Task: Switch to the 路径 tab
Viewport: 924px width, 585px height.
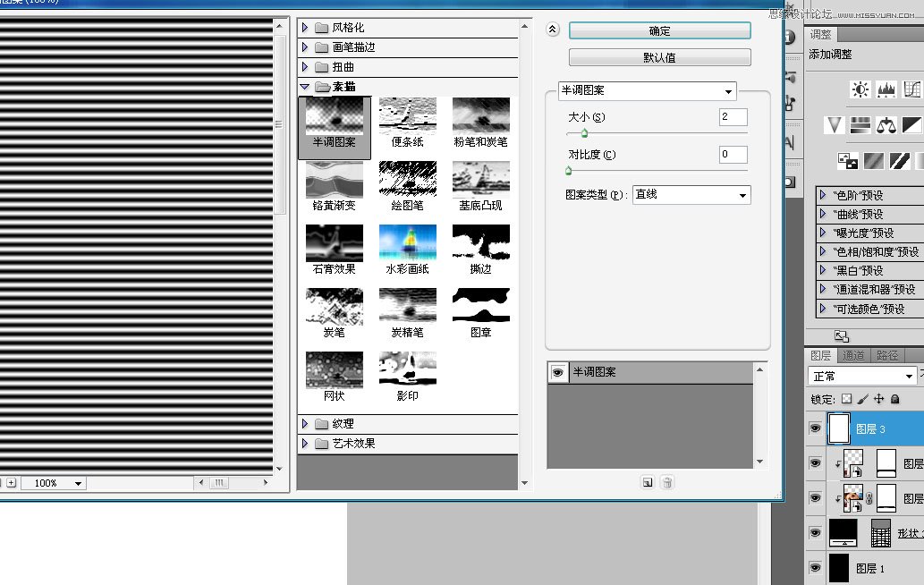Action: [x=886, y=355]
